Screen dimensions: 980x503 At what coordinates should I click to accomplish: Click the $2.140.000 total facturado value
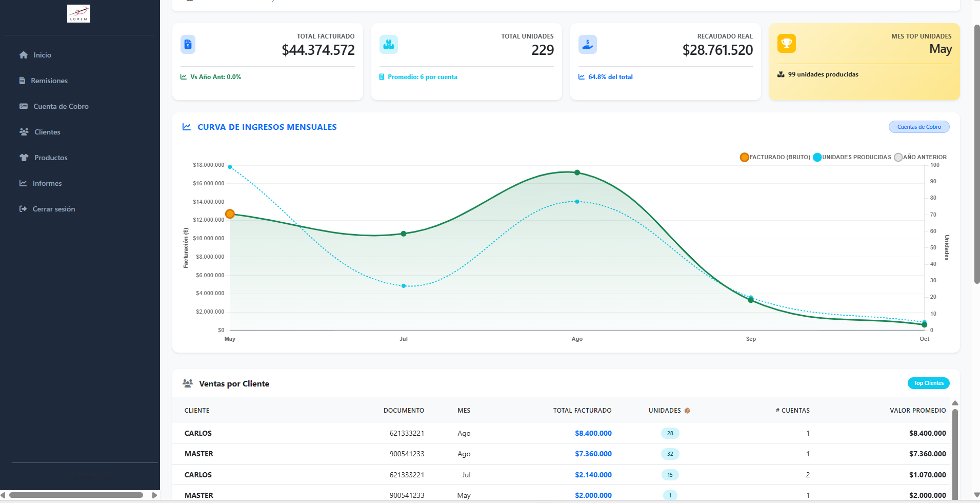593,475
